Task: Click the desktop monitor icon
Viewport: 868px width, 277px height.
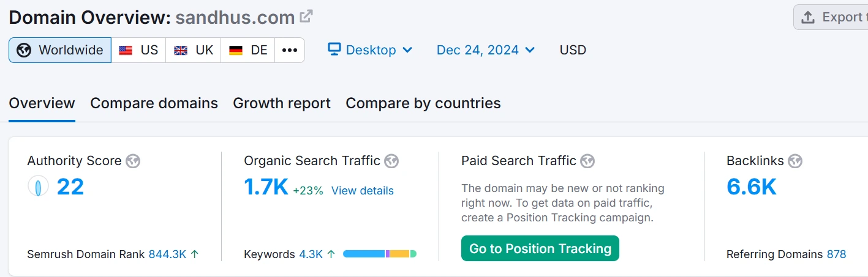Action: [334, 49]
